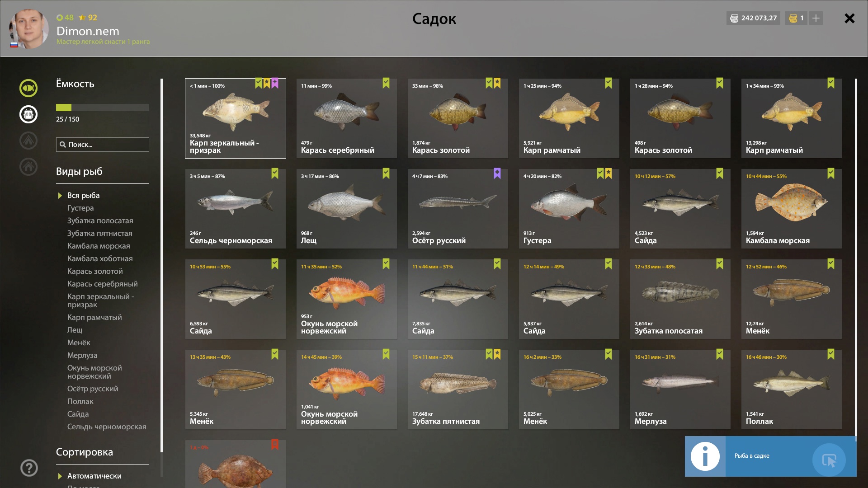Image resolution: width=868 pixels, height=488 pixels.
Task: Click the info icon in blue panel
Action: click(x=705, y=456)
